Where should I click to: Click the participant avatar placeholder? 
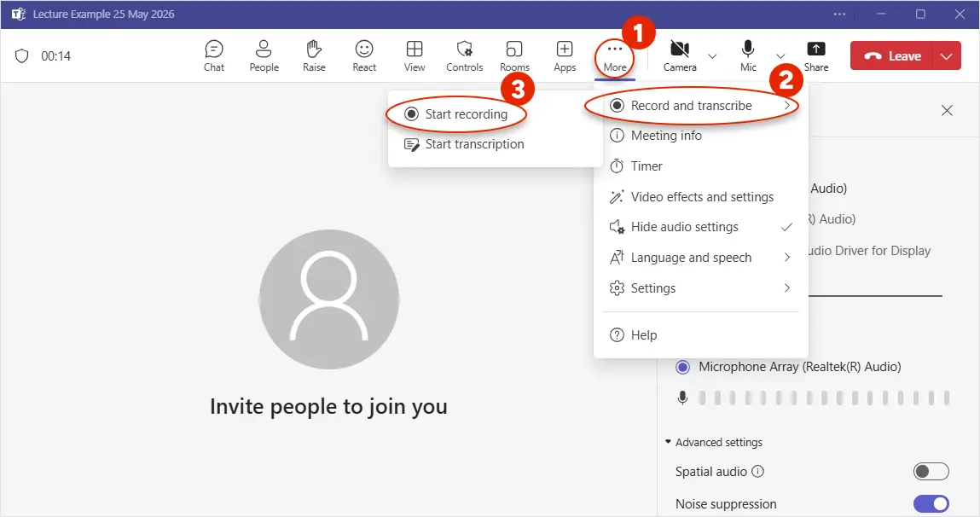(328, 299)
